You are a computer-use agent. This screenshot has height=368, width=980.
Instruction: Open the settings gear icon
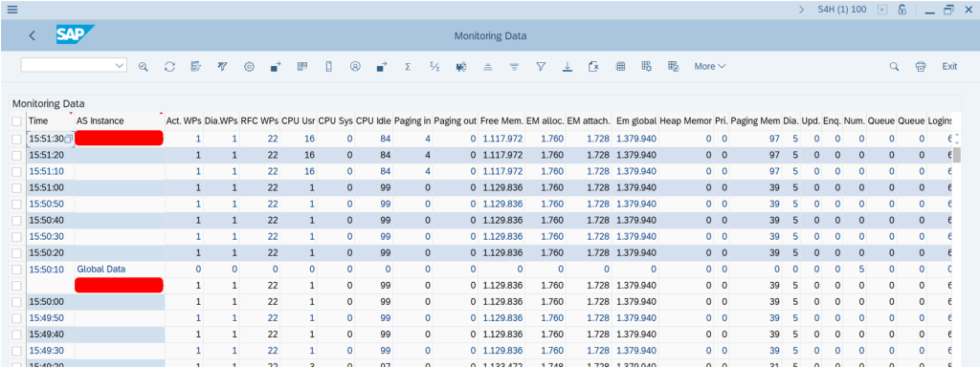pyautogui.click(x=249, y=66)
